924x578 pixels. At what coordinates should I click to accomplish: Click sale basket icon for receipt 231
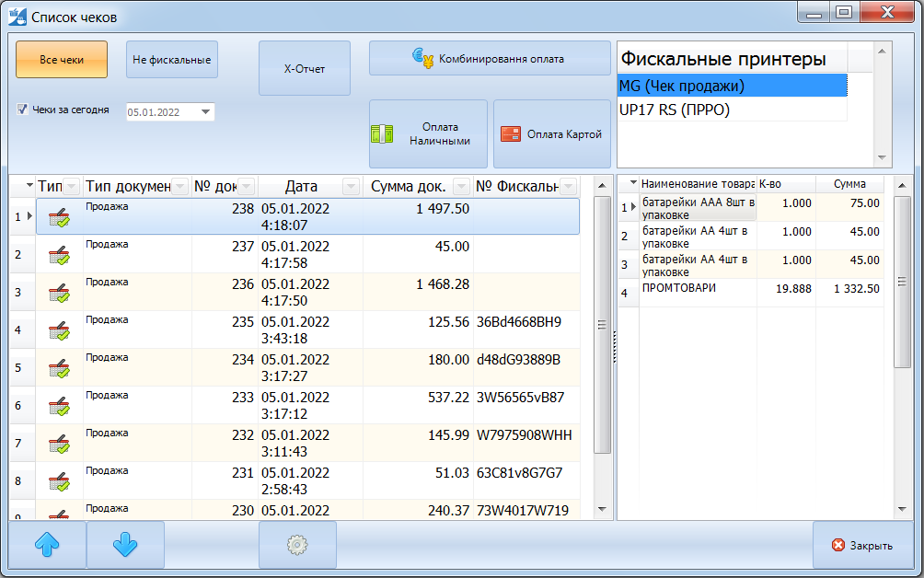coord(60,481)
